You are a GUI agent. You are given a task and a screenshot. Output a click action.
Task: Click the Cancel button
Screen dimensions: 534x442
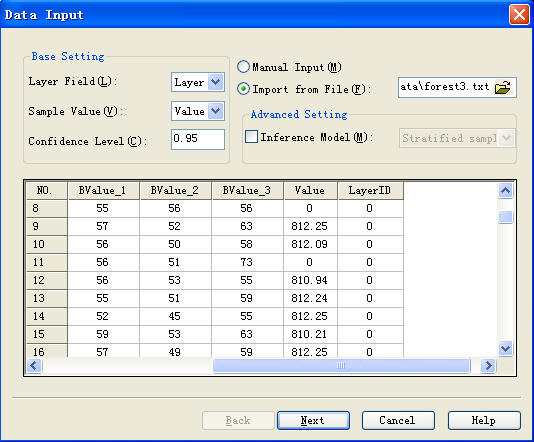tap(398, 421)
